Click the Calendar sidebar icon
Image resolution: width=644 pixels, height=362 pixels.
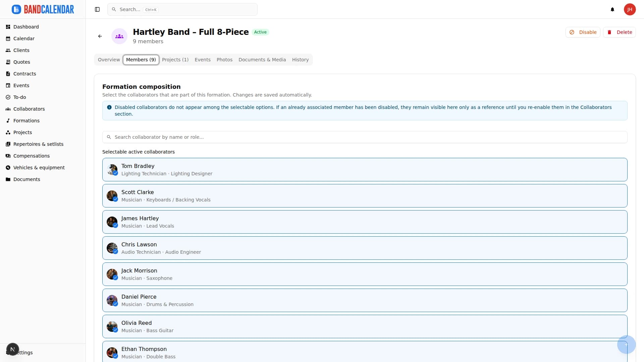click(8, 39)
